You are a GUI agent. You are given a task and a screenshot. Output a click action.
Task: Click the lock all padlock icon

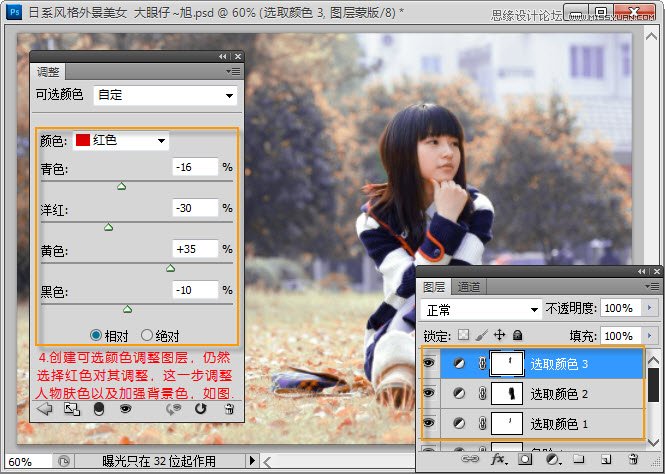(517, 335)
